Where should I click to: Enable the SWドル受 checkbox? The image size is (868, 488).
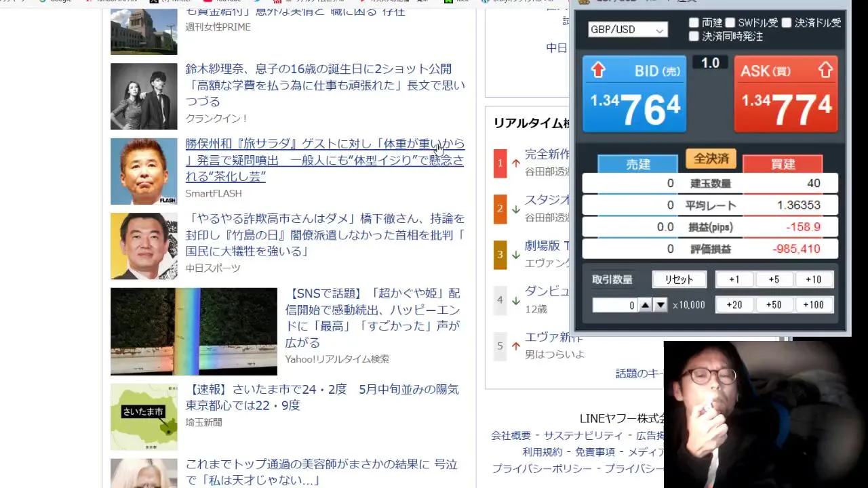(x=730, y=22)
